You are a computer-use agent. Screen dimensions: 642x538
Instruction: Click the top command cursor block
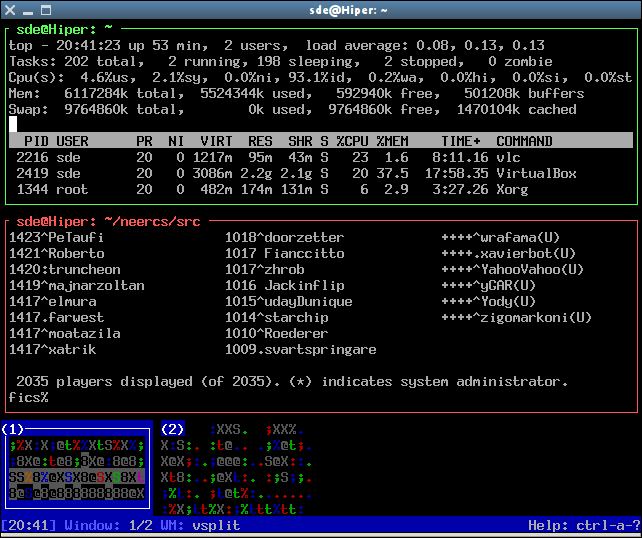tap(13, 125)
